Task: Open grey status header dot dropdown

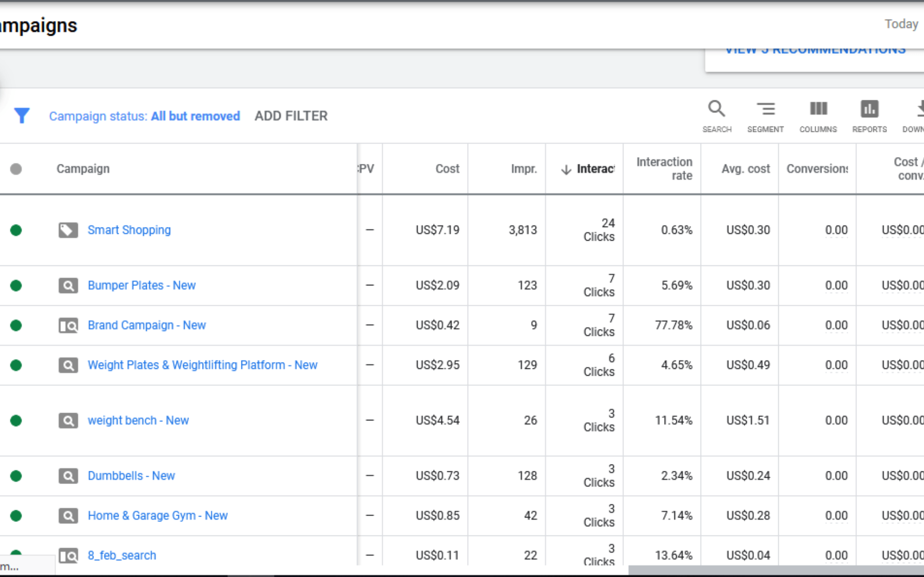Action: (16, 169)
